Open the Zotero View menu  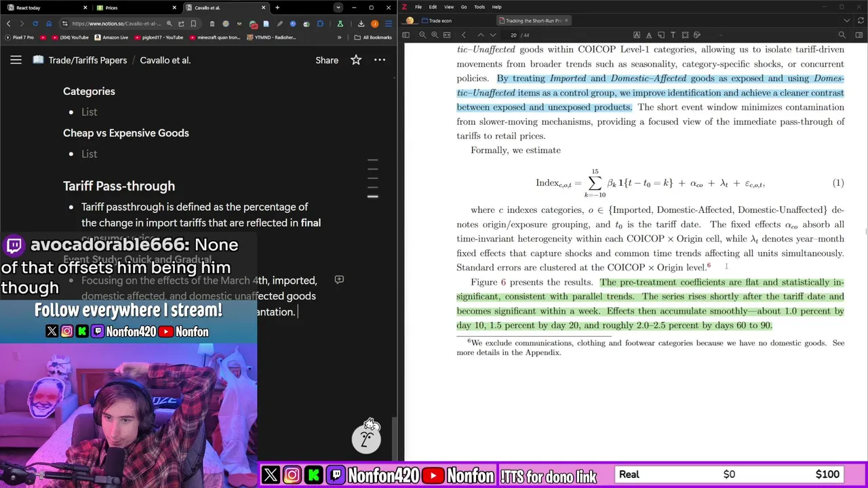pyautogui.click(x=449, y=7)
